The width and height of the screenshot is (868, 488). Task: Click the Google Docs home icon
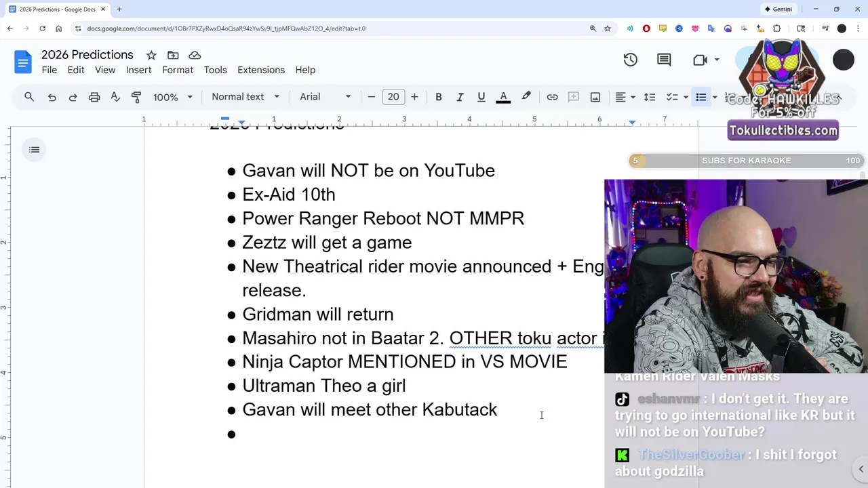(22, 62)
